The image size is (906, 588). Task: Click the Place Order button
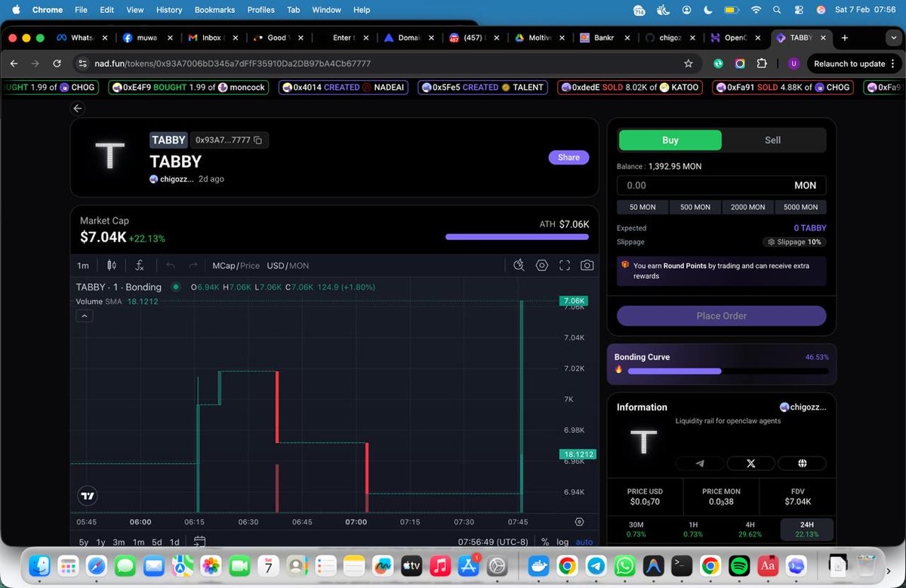click(722, 316)
